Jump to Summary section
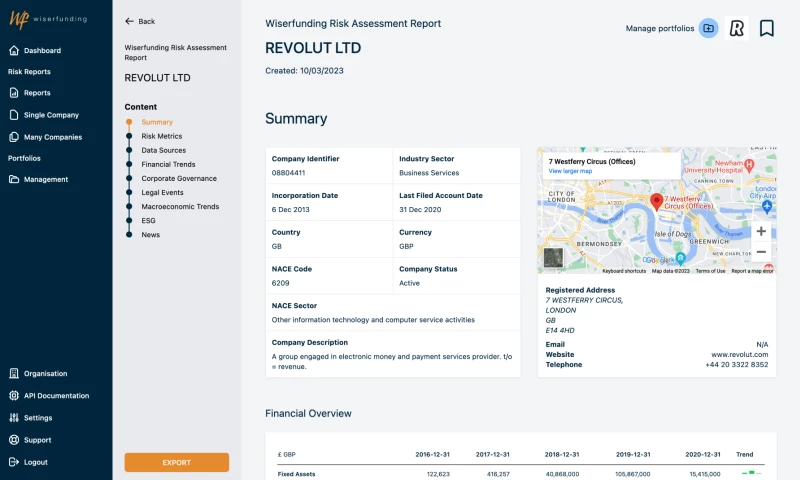The image size is (800, 480). coord(157,122)
